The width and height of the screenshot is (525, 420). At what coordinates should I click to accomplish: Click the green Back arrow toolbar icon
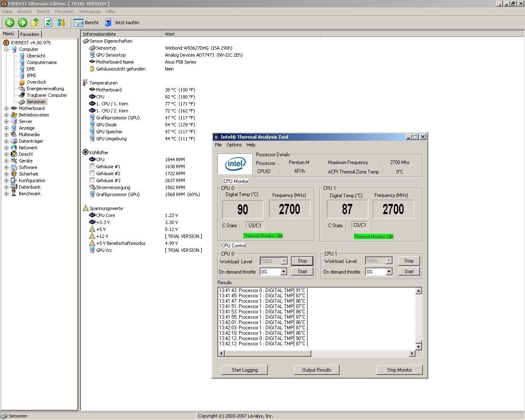click(10, 23)
